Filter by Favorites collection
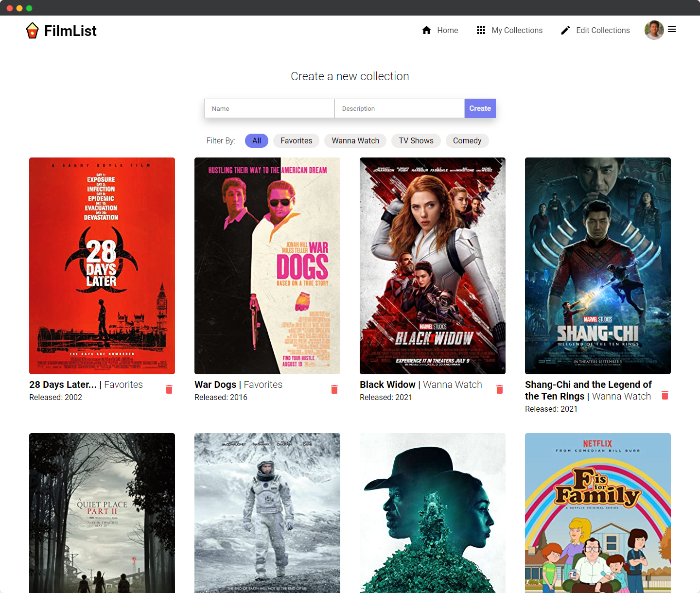 pos(297,140)
